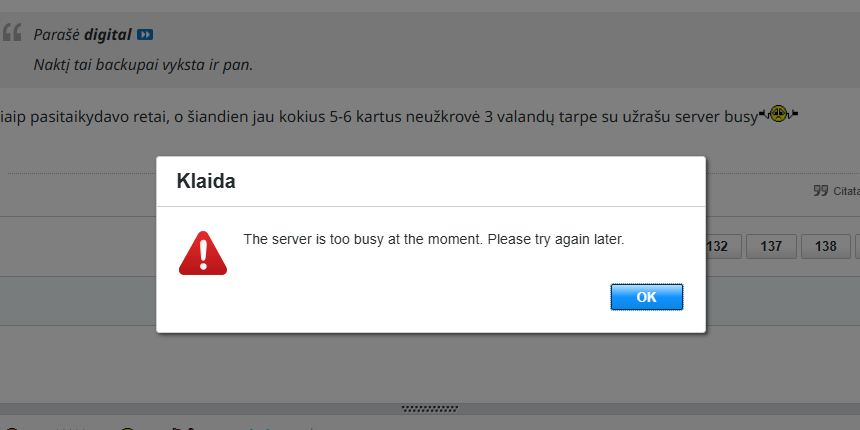Image resolution: width=860 pixels, height=430 pixels.
Task: Click the partially visible page button after 138
Action: tap(858, 246)
